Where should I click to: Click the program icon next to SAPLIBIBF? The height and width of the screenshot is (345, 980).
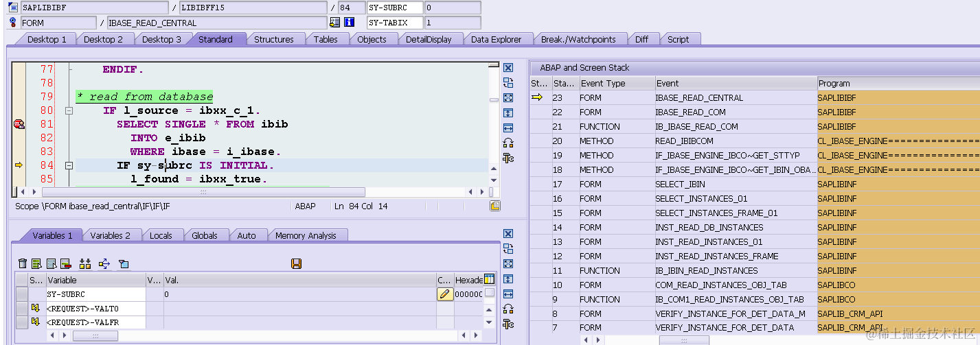[12, 8]
